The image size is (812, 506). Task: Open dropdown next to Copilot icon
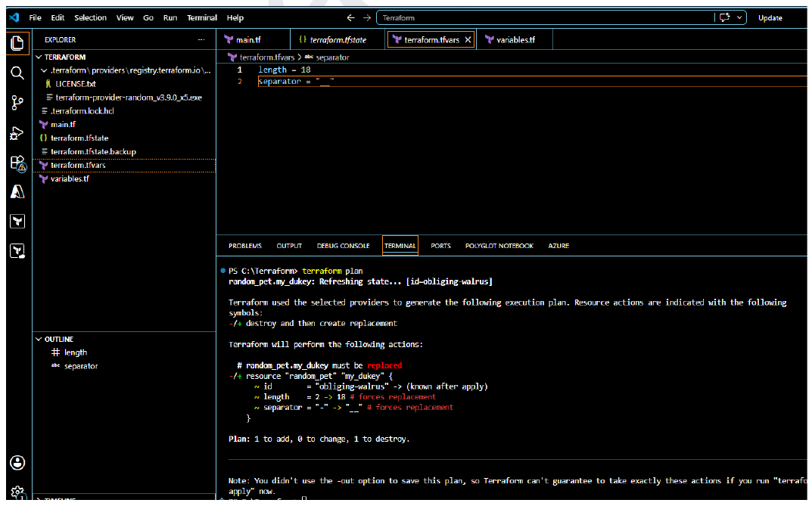pyautogui.click(x=739, y=17)
